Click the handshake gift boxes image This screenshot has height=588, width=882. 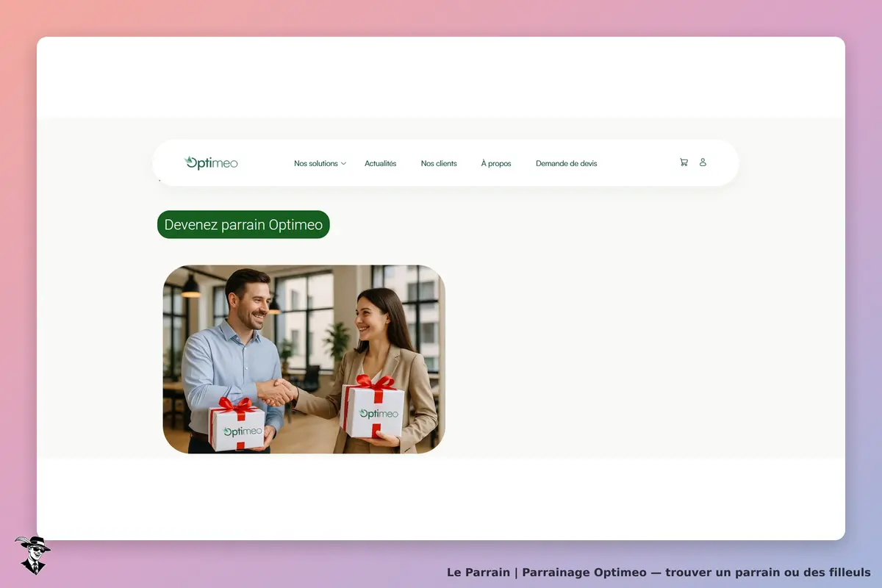304,359
